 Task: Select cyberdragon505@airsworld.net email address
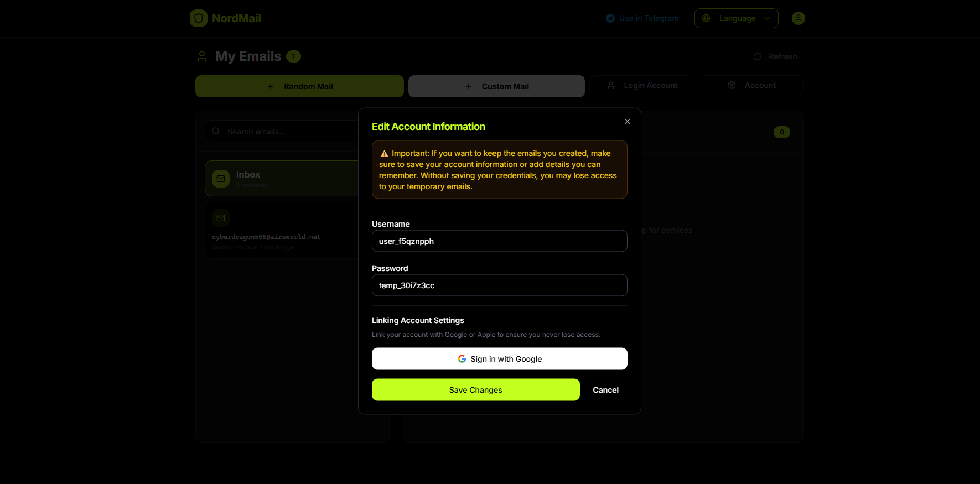266,237
